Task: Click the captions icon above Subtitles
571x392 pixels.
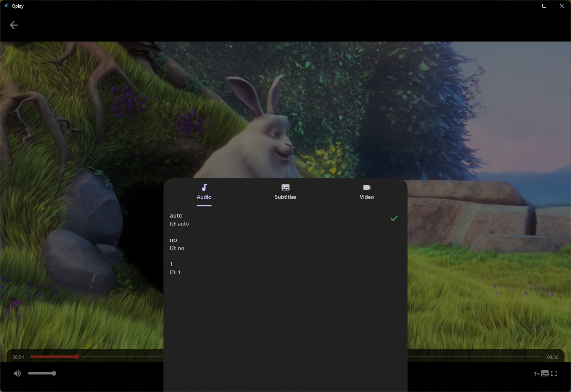Action: tap(285, 187)
